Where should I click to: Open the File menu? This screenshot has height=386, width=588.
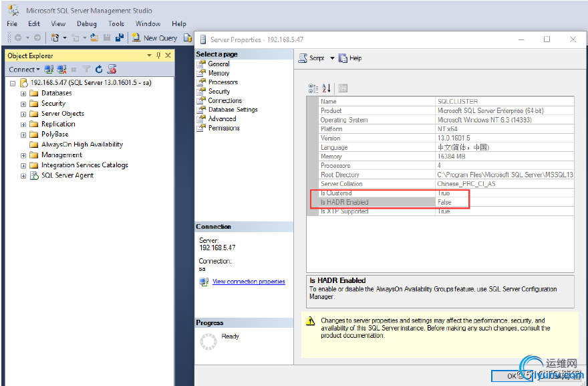[12, 23]
